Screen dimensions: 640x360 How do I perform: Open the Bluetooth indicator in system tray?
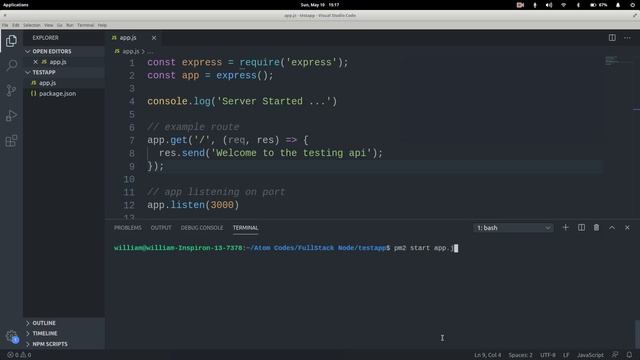578,5
